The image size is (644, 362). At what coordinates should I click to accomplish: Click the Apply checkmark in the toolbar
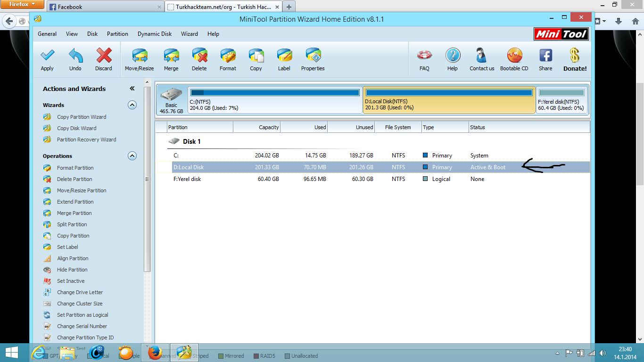tap(47, 56)
